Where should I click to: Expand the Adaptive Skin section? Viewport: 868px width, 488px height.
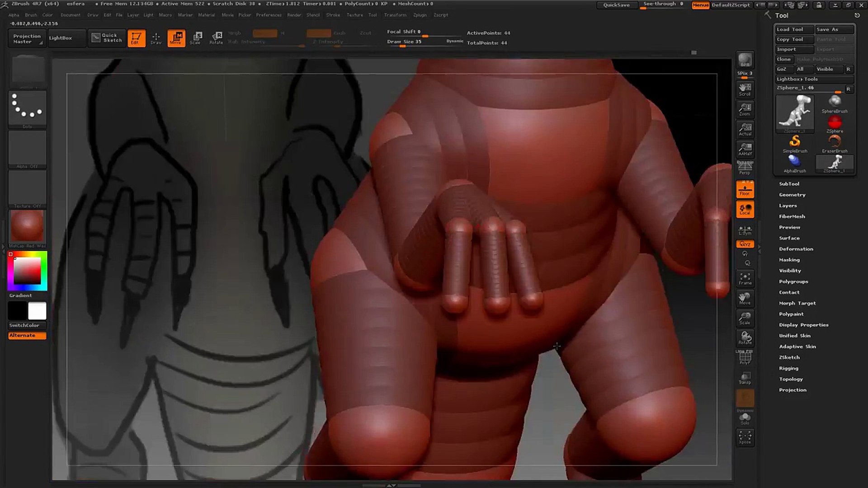tap(797, 347)
